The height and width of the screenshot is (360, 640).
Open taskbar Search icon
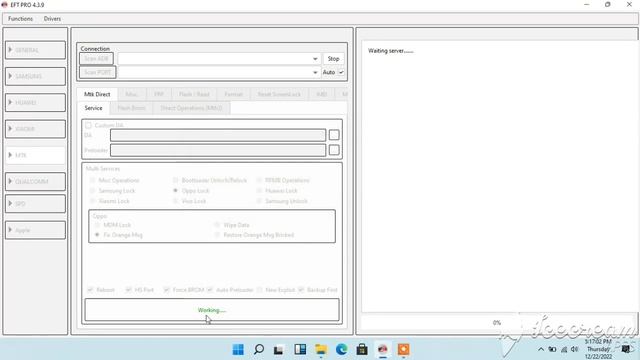259,349
